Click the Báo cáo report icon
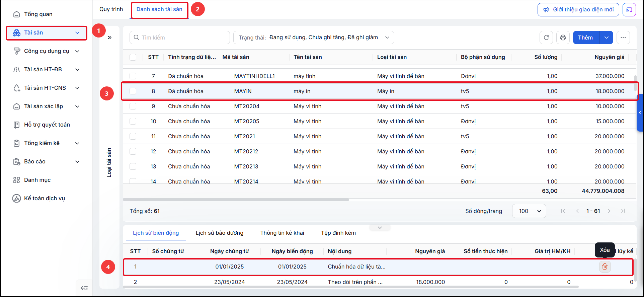The width and height of the screenshot is (644, 297). coord(16,162)
